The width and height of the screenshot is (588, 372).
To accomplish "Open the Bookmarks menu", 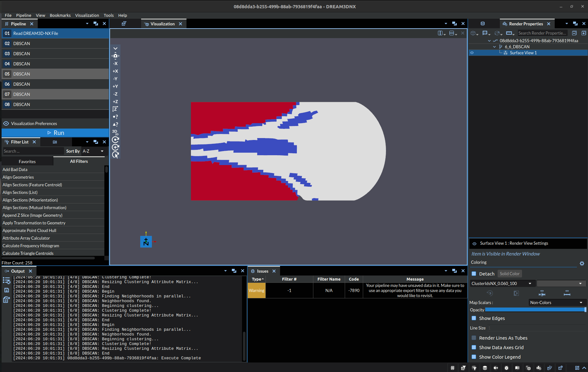I will click(60, 15).
